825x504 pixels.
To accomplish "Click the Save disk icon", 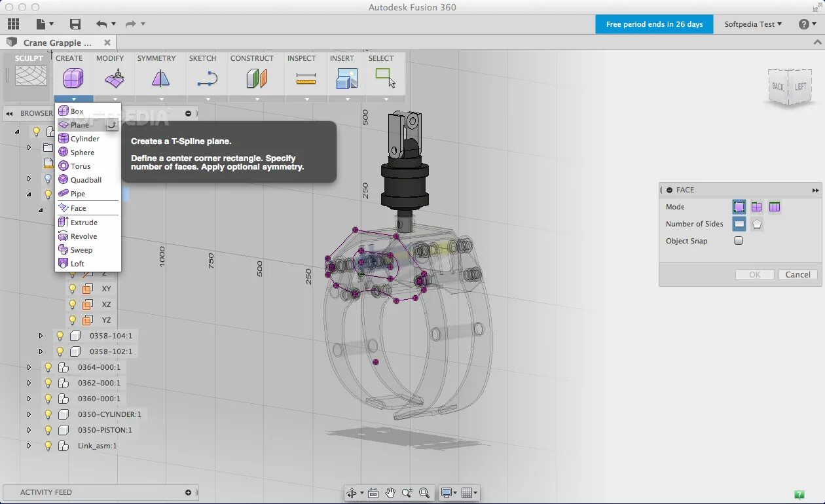I will point(75,24).
